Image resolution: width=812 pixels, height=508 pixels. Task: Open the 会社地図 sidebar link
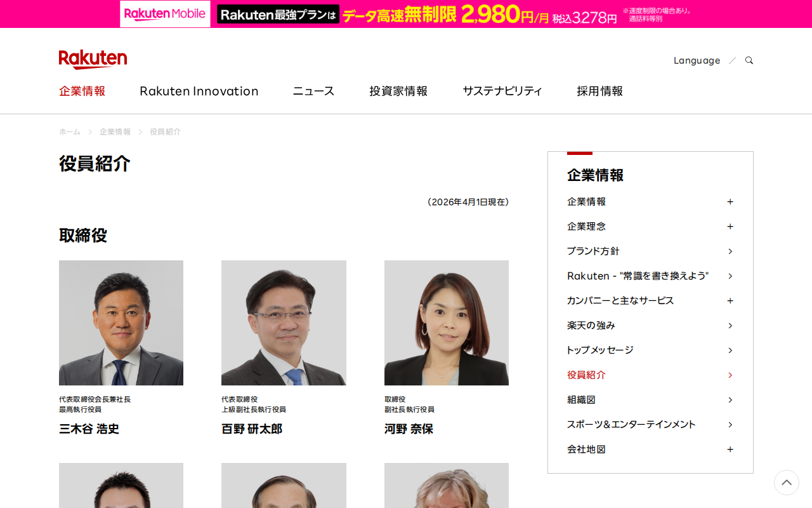click(x=586, y=450)
